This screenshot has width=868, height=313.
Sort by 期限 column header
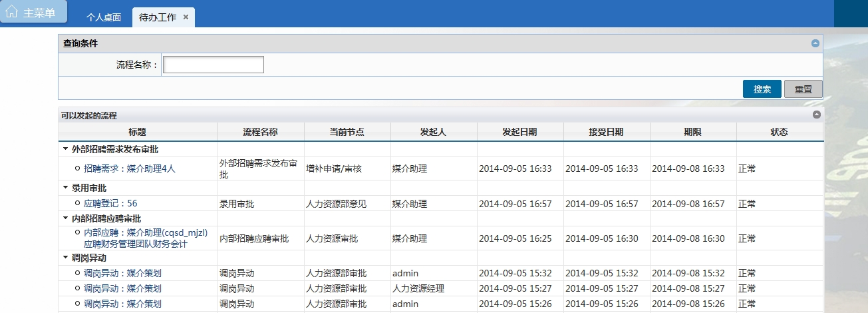coord(693,132)
